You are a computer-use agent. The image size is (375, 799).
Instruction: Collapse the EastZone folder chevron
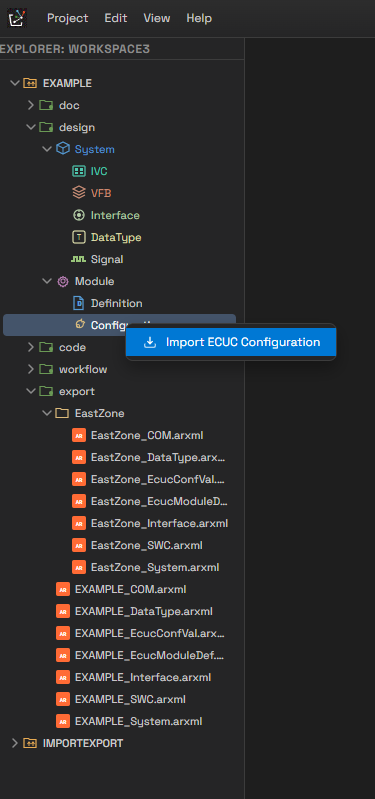point(47,413)
